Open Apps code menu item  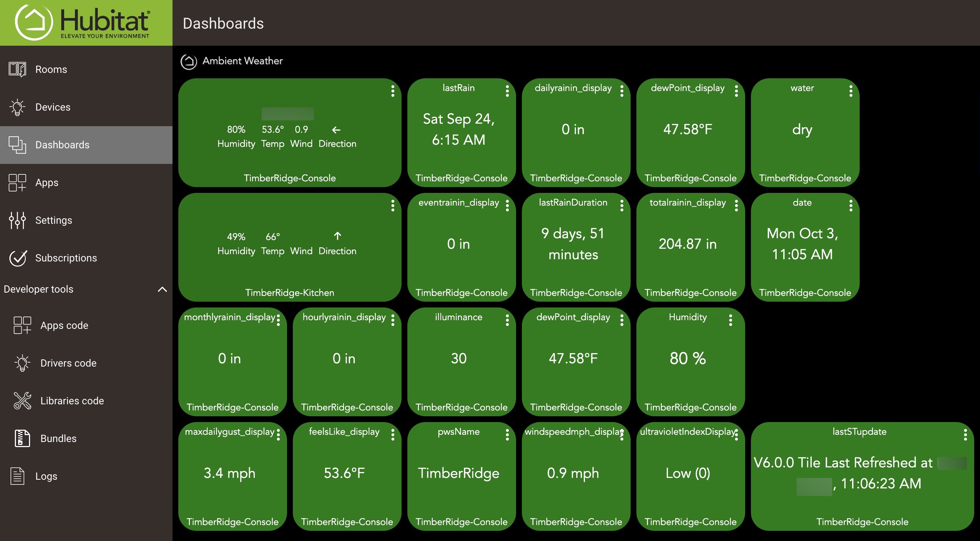pos(64,326)
